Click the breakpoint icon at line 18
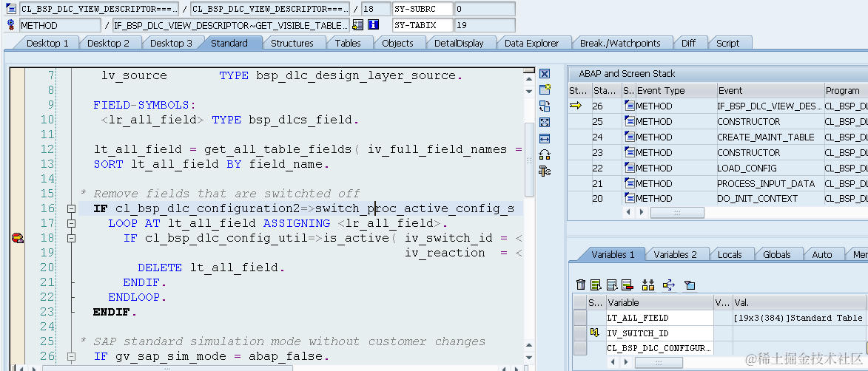This screenshot has height=371, width=868. [18, 238]
